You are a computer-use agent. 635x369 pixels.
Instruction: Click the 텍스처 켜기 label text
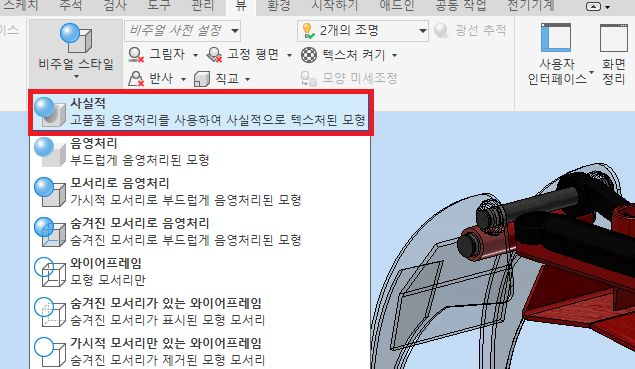pos(354,55)
